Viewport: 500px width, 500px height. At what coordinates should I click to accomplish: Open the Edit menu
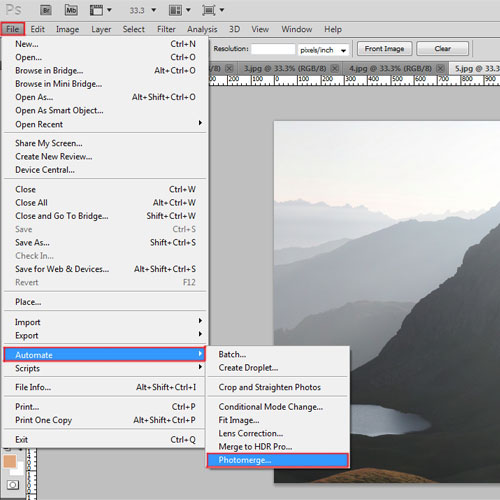click(37, 29)
